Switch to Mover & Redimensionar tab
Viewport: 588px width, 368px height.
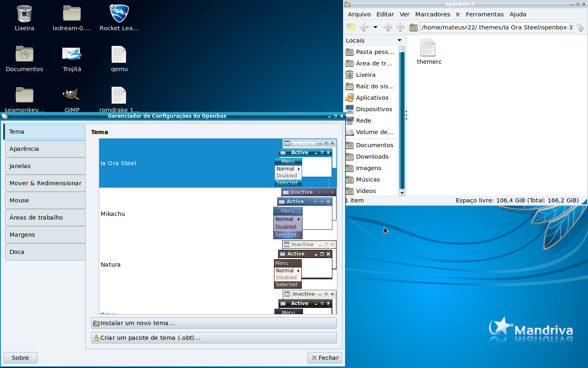[45, 183]
